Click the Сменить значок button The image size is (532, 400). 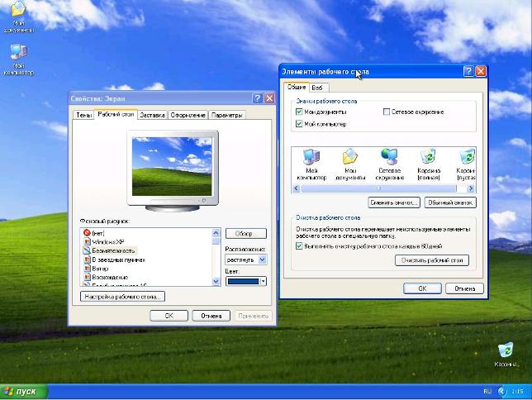394,202
